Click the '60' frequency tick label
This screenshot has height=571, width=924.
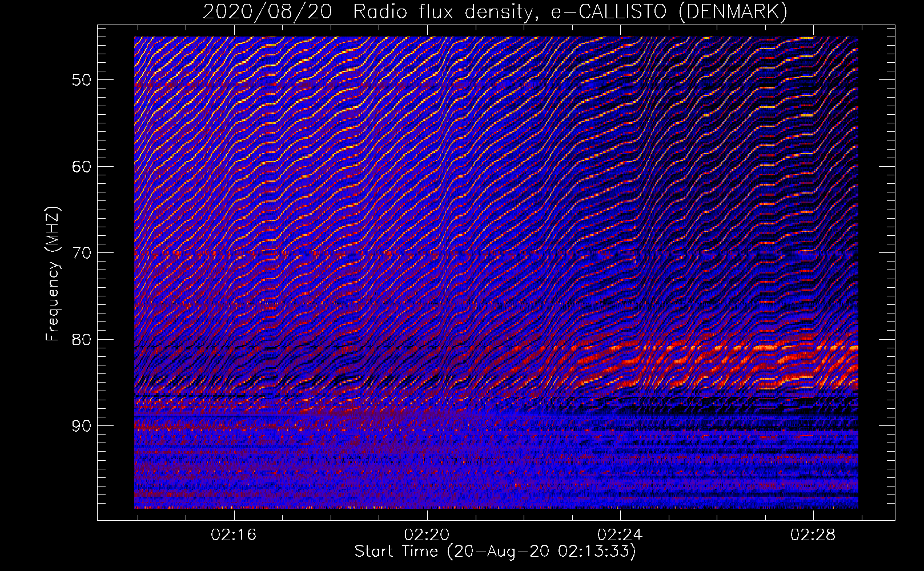[x=82, y=167]
